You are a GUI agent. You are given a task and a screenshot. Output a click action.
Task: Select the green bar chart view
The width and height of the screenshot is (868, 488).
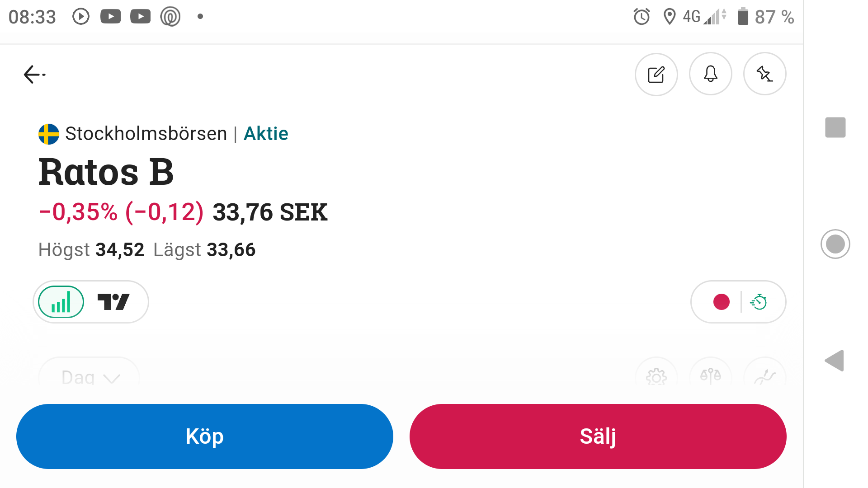(61, 302)
